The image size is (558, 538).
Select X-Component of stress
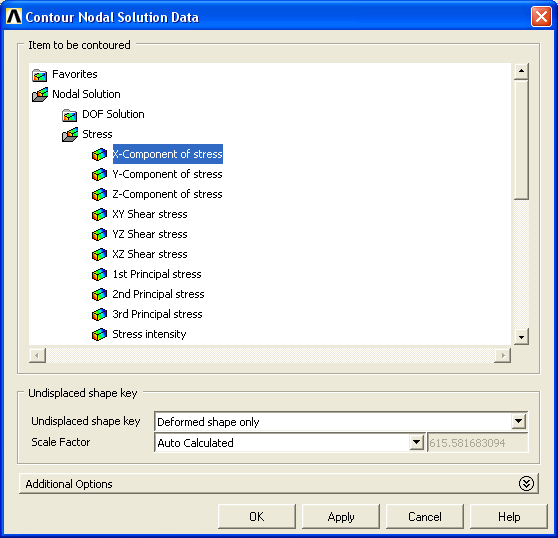point(168,154)
